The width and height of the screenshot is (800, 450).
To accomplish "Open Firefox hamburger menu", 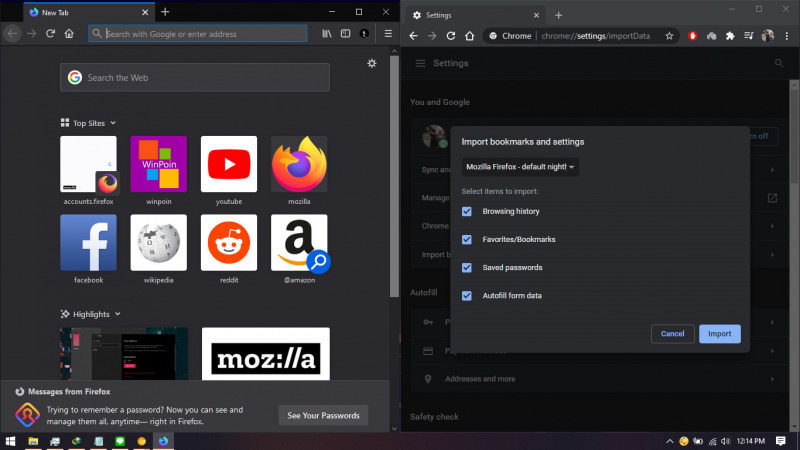I will [388, 34].
